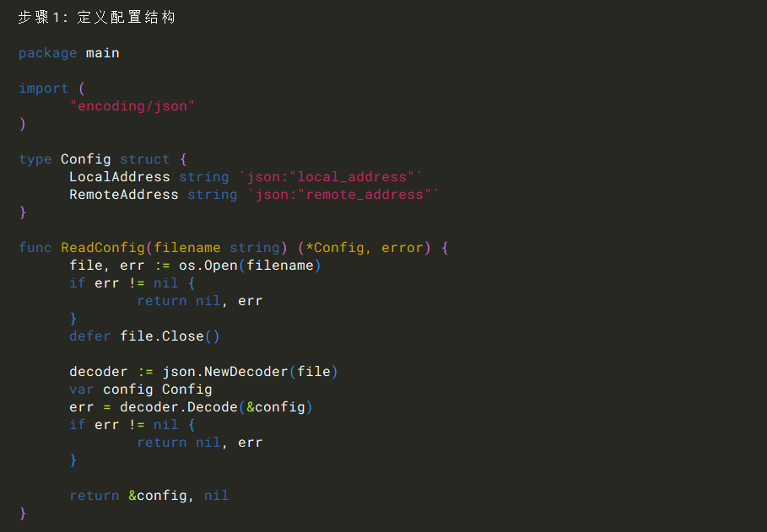Click the "var config Config" declaration line
The height and width of the screenshot is (532, 767).
pos(140,390)
